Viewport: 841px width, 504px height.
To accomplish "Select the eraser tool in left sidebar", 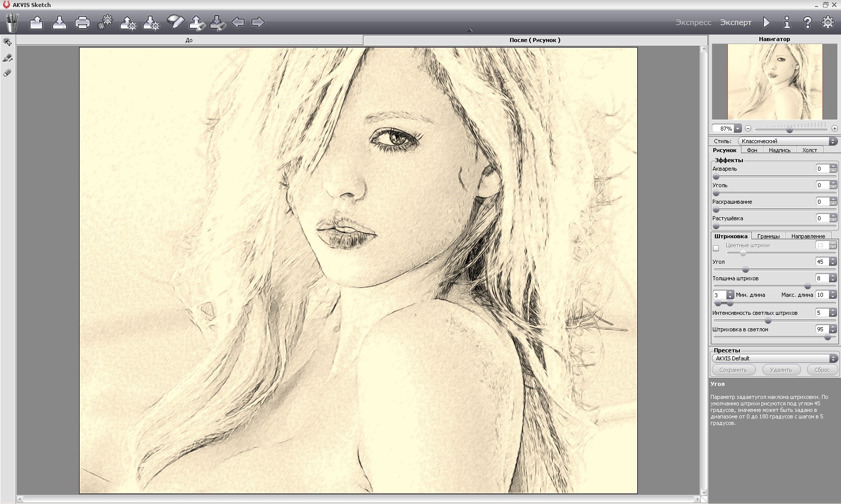I will 8,73.
